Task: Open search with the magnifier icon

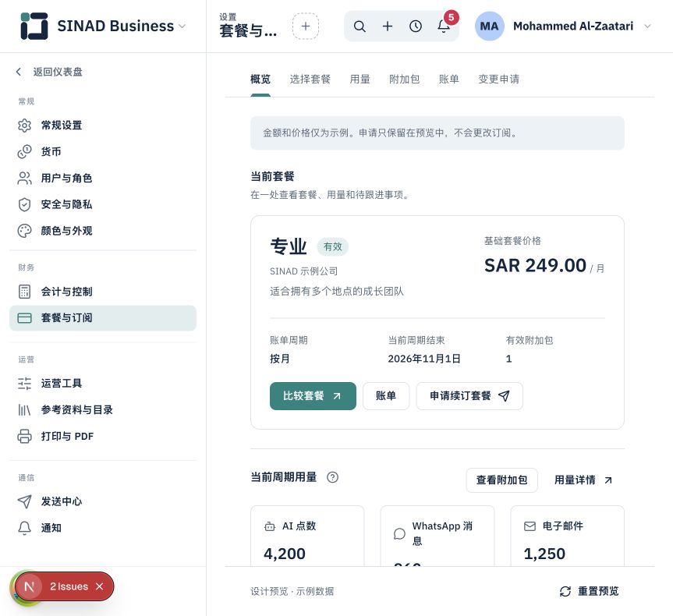Action: coord(360,27)
